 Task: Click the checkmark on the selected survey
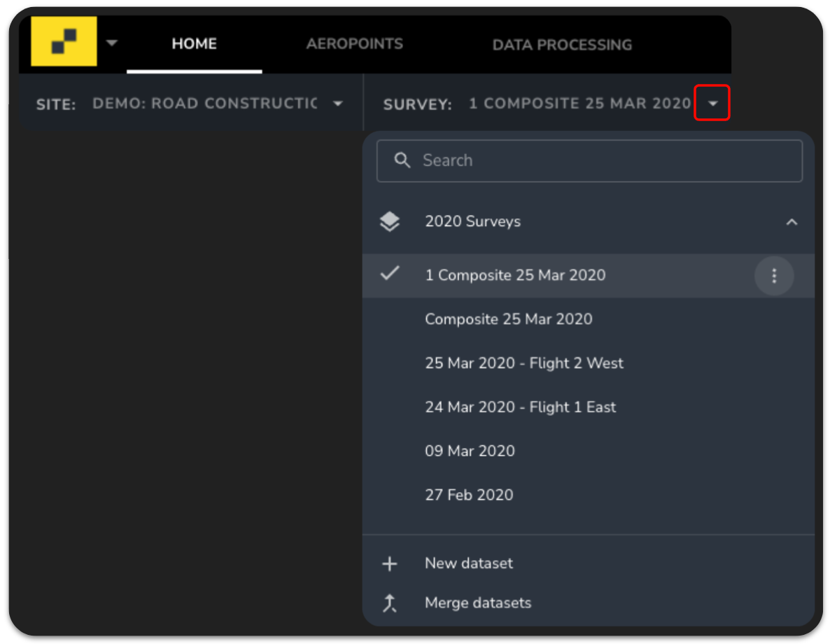click(x=390, y=275)
